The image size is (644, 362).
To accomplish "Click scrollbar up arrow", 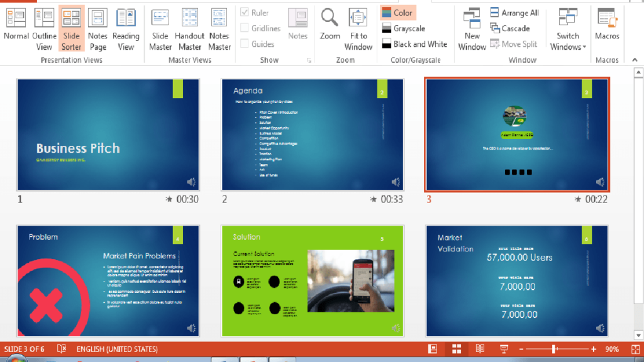I will click(x=638, y=73).
